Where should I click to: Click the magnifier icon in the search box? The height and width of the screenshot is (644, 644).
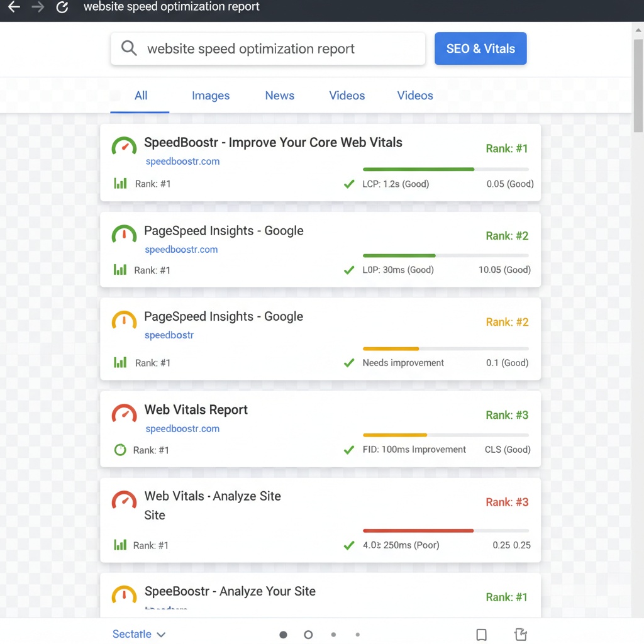coord(129,48)
